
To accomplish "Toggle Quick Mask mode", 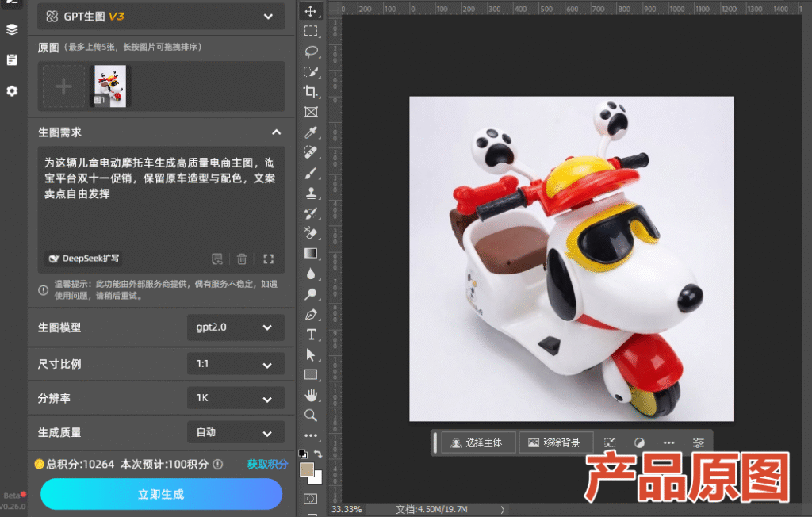I will tap(311, 499).
